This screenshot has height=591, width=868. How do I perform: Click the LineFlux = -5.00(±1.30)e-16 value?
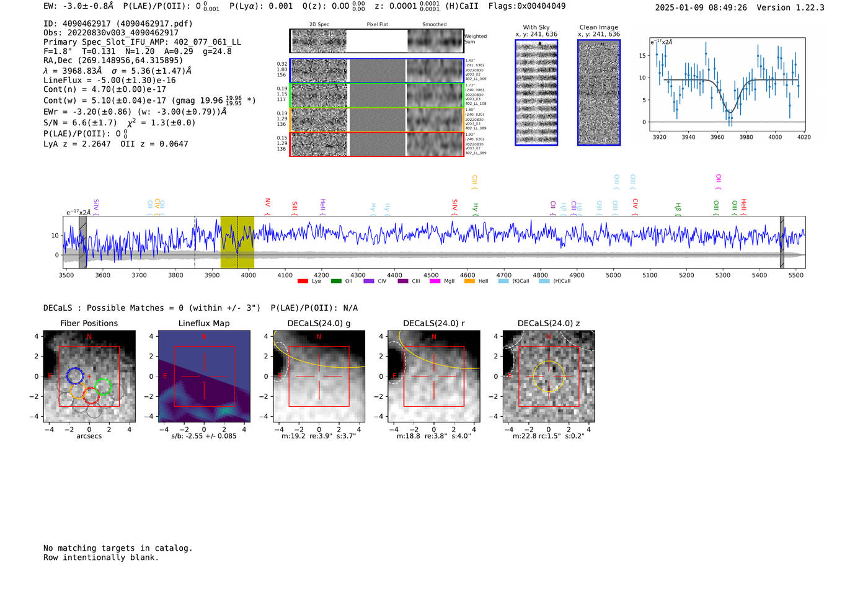click(110, 81)
